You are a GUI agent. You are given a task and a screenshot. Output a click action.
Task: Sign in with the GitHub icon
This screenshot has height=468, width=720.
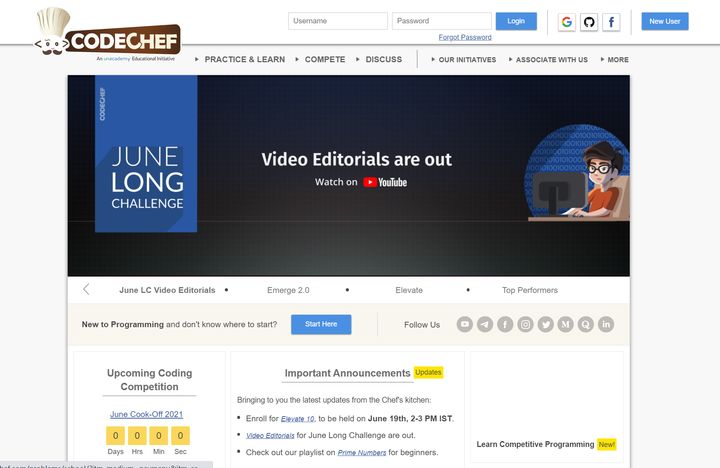pyautogui.click(x=589, y=22)
